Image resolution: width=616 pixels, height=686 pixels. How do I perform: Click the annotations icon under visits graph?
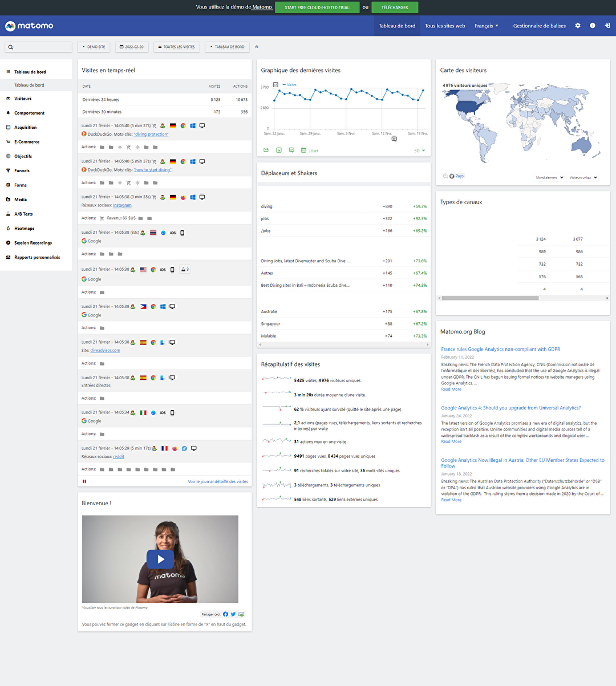point(291,150)
